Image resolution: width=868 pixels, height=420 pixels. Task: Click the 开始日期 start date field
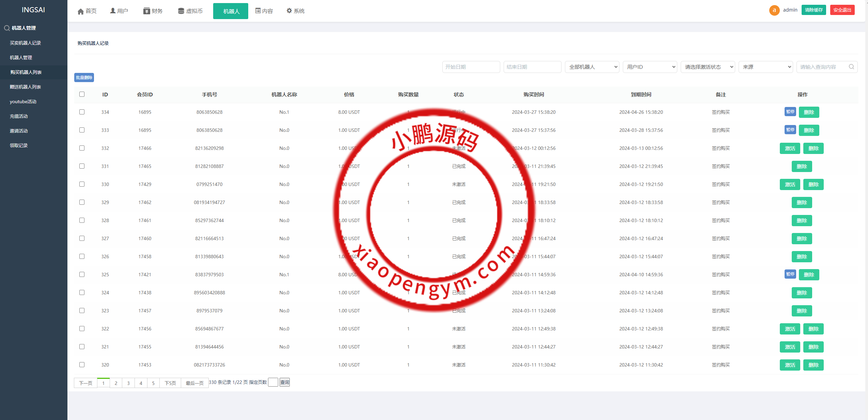471,67
